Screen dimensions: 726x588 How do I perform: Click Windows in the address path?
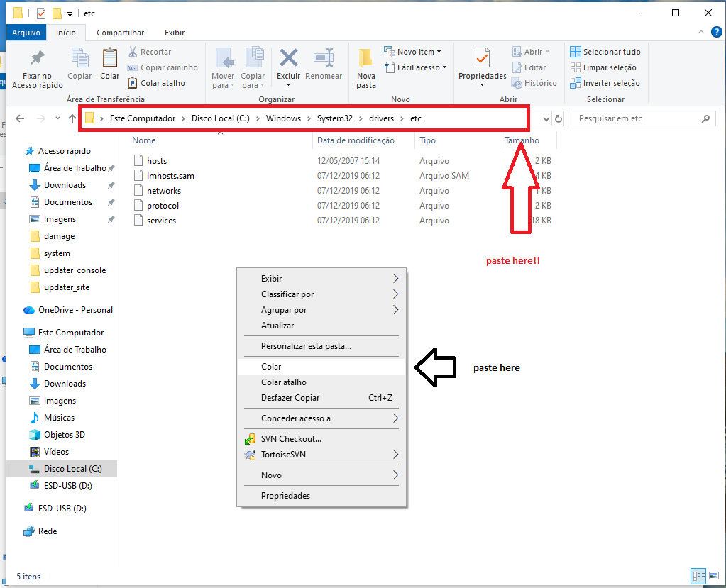coord(283,118)
